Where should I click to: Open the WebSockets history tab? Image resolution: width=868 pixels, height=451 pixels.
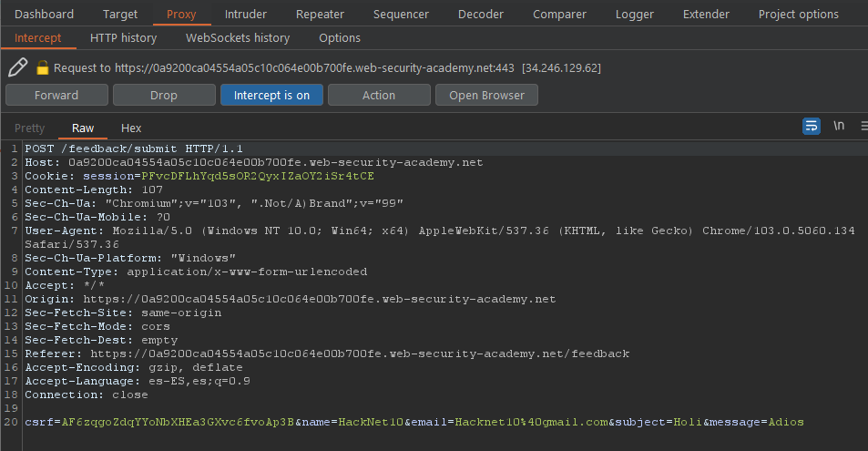[238, 38]
